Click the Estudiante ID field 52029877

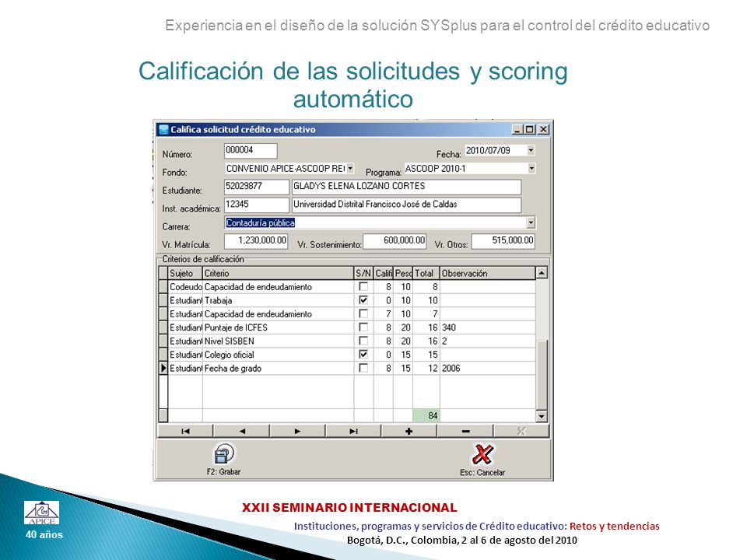(x=256, y=187)
